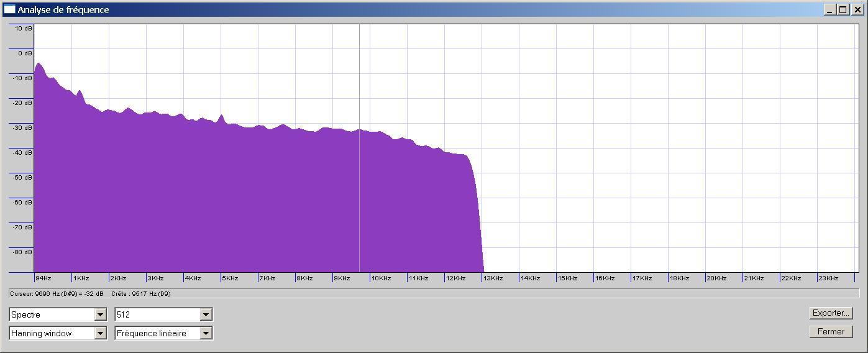Click the 94Hz frequency label
The width and height of the screenshot is (868, 353).
click(43, 278)
